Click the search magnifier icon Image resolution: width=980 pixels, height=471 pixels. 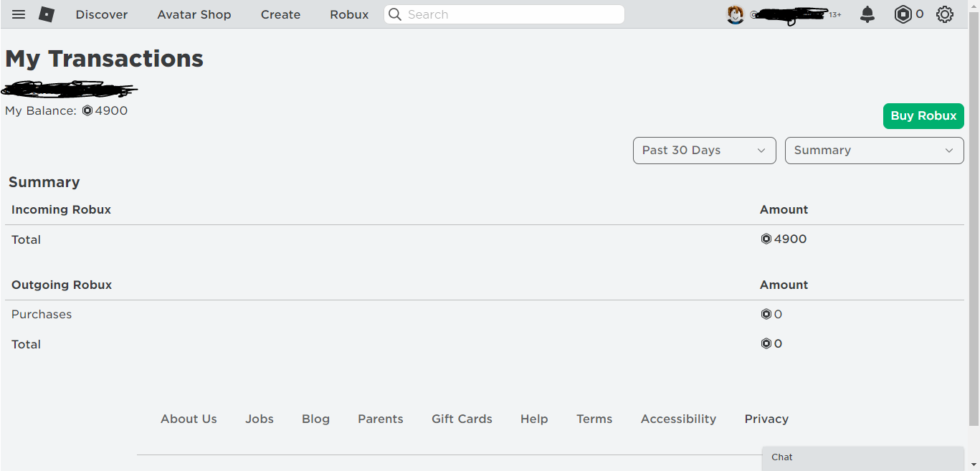pos(395,14)
